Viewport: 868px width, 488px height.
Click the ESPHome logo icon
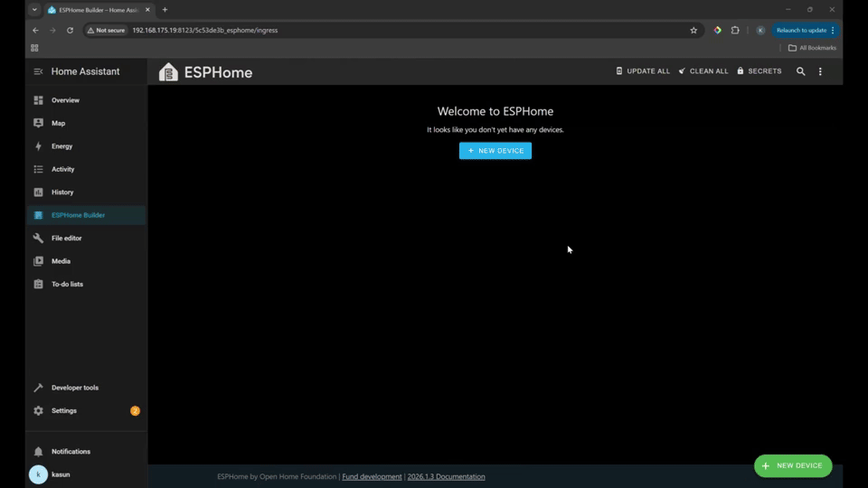coord(168,72)
